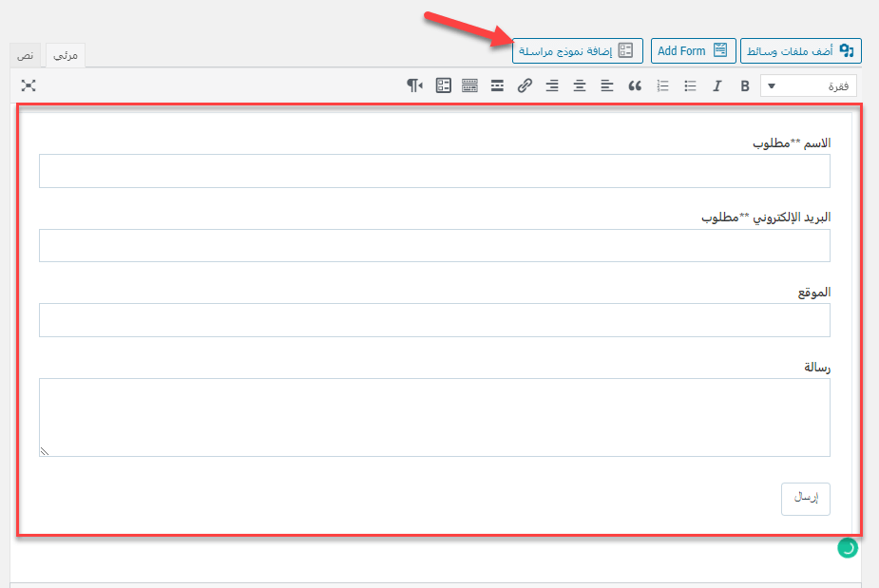Insert Read More tag
Screen dimensions: 879x588
[x=497, y=85]
